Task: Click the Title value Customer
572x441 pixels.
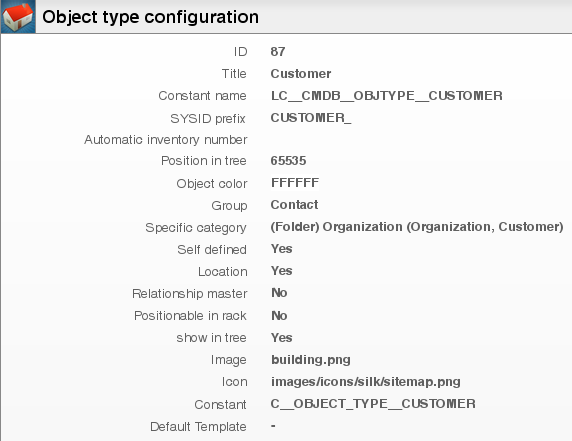Action: (x=301, y=74)
